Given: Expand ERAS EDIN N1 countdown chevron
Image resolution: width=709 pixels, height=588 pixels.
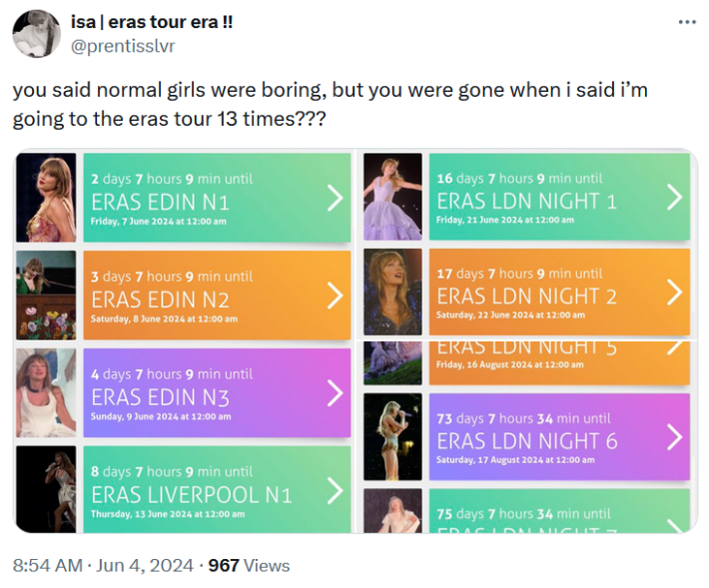Looking at the screenshot, I should tap(335, 199).
